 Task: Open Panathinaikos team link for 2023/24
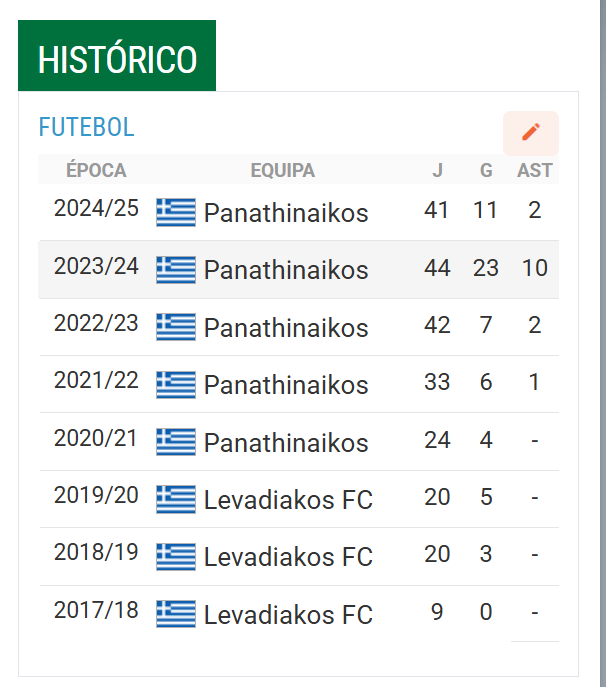[x=286, y=270]
